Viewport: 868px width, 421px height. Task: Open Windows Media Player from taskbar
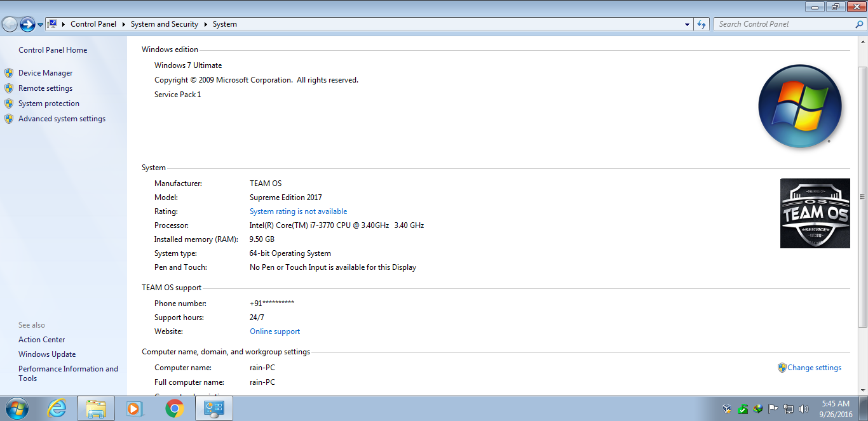135,408
